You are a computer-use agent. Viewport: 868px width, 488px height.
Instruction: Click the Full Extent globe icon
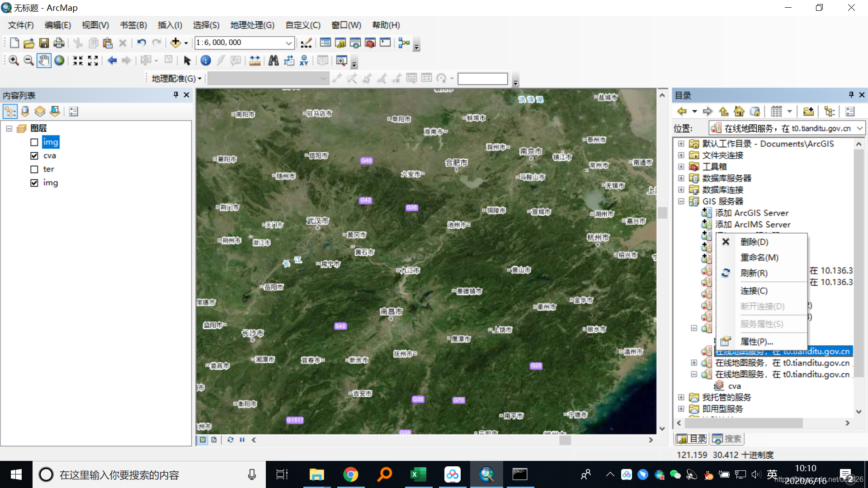[59, 61]
